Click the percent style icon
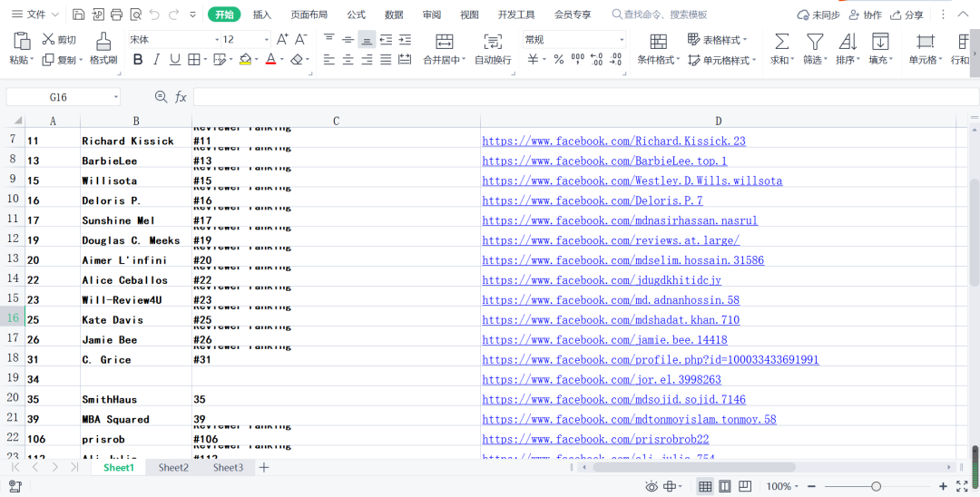This screenshot has width=980, height=497. click(x=558, y=60)
